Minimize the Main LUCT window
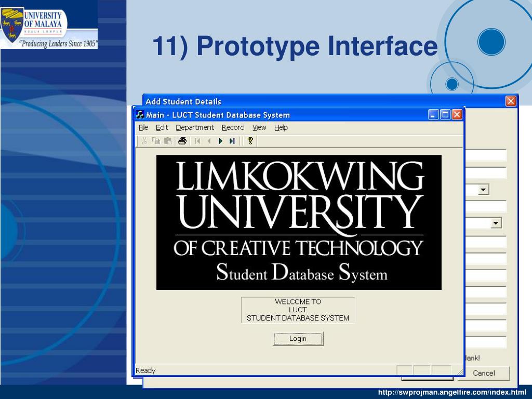Image resolution: width=532 pixels, height=399 pixels. 433,115
